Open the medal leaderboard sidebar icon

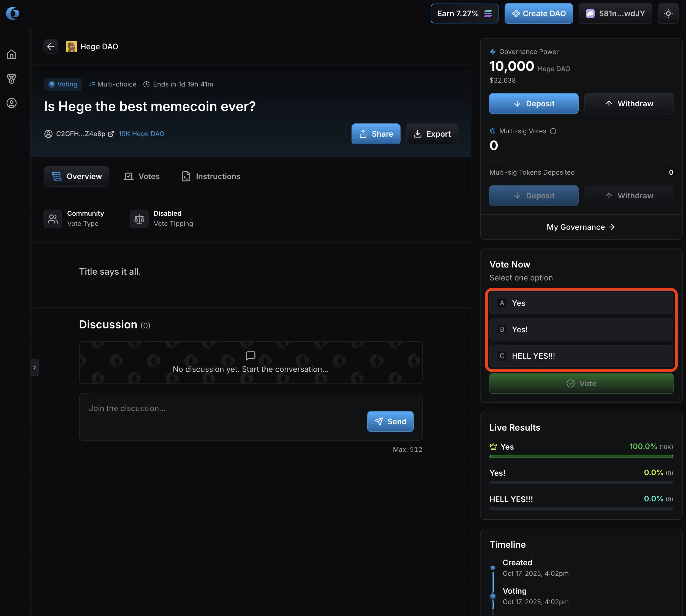(12, 79)
